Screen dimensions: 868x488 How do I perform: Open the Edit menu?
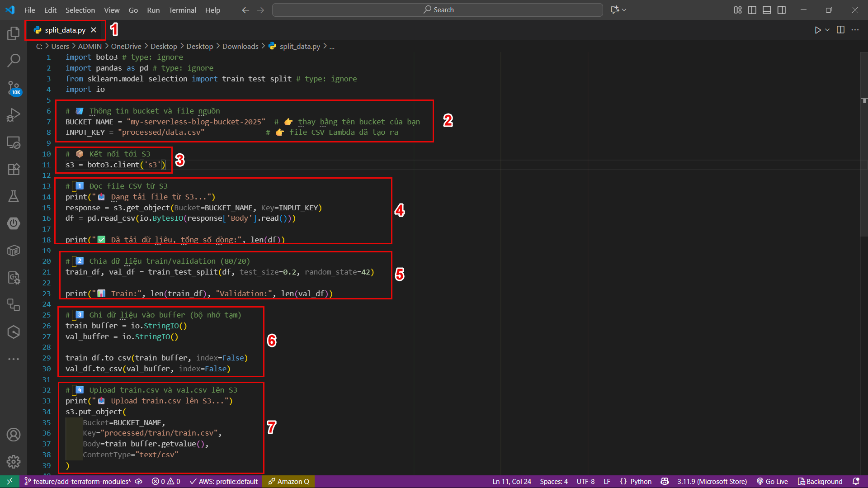tap(50, 10)
